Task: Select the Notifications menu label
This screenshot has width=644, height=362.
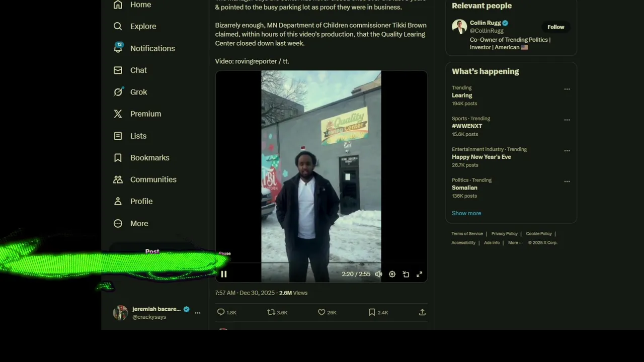Action: (x=152, y=48)
